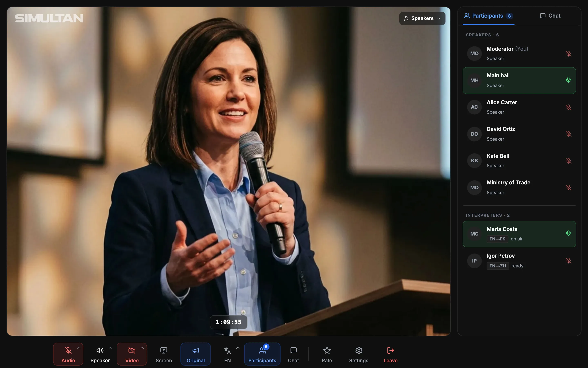This screenshot has width=588, height=368.
Task: Toggle the Original floor audio button
Action: [x=195, y=354]
